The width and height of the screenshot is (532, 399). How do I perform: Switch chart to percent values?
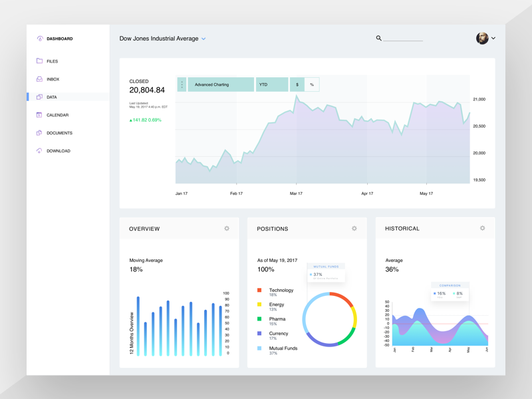click(312, 84)
